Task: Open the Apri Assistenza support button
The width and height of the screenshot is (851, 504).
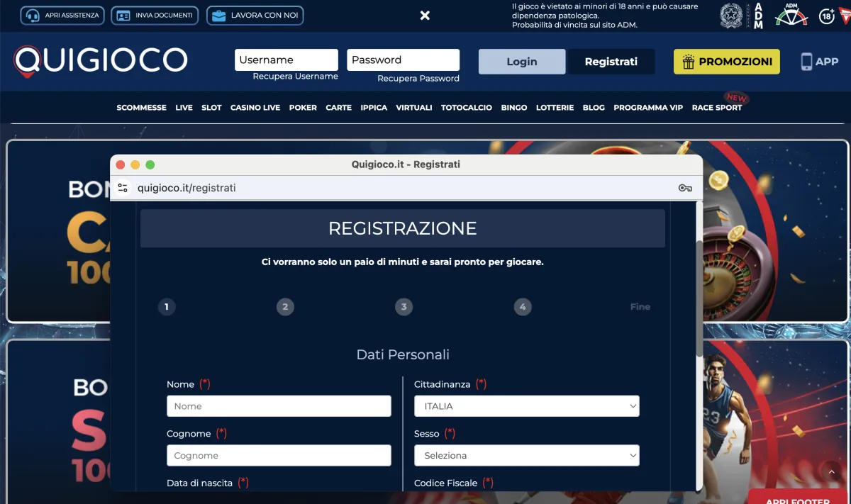Action: 62,15
